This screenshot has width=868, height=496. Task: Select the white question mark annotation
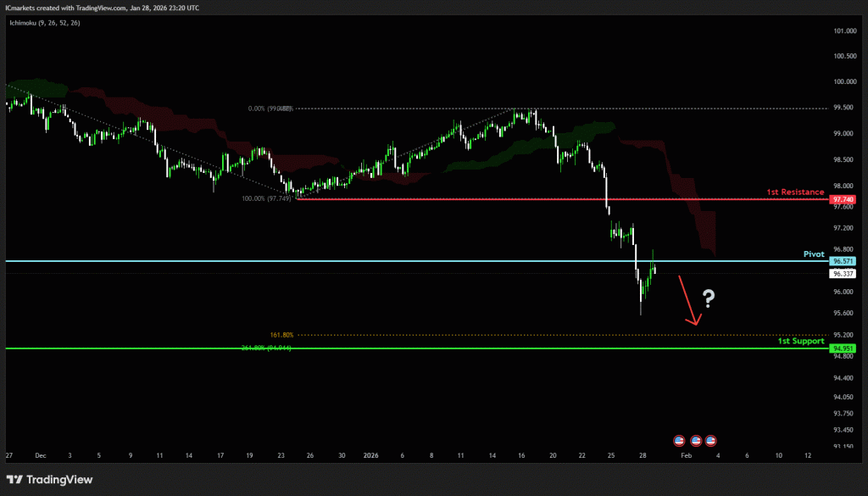point(709,298)
